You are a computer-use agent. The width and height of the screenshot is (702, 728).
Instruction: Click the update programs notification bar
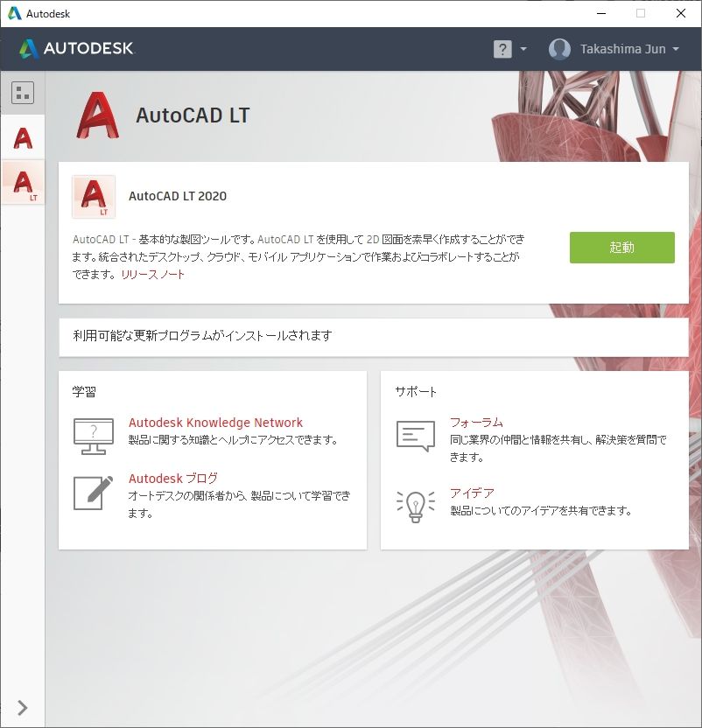point(374,337)
